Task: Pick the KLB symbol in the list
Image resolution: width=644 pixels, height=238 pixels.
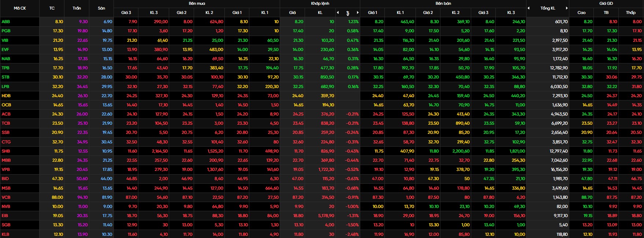Action: (5, 234)
